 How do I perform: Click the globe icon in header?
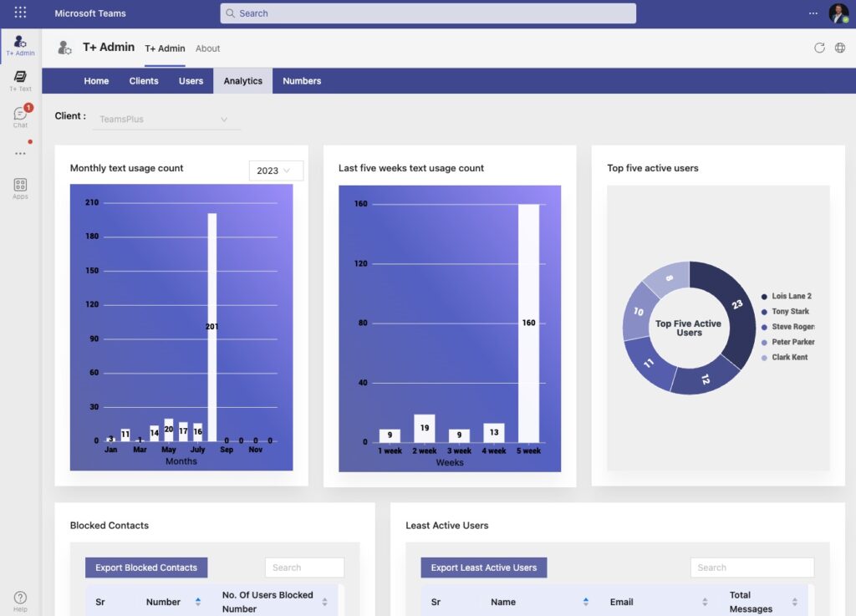click(840, 48)
